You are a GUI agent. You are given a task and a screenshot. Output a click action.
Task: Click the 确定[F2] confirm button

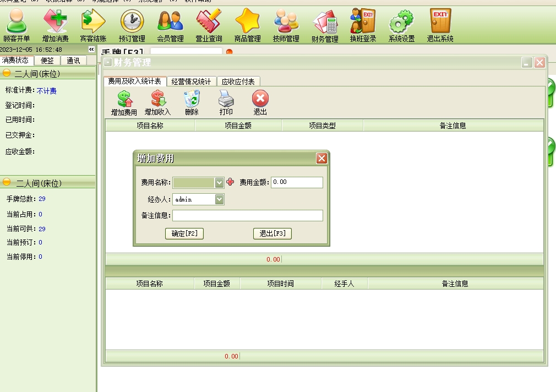184,233
